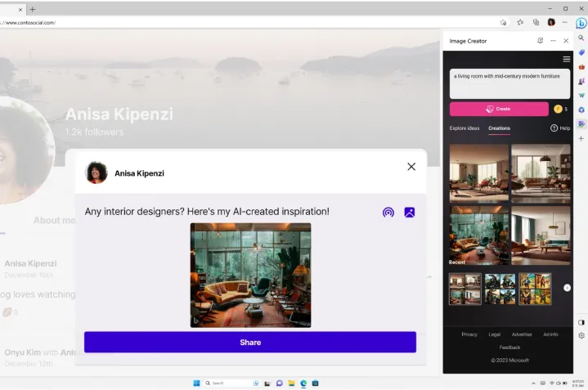Open recent living room set thumbnail
588x390 pixels.
(x=465, y=289)
